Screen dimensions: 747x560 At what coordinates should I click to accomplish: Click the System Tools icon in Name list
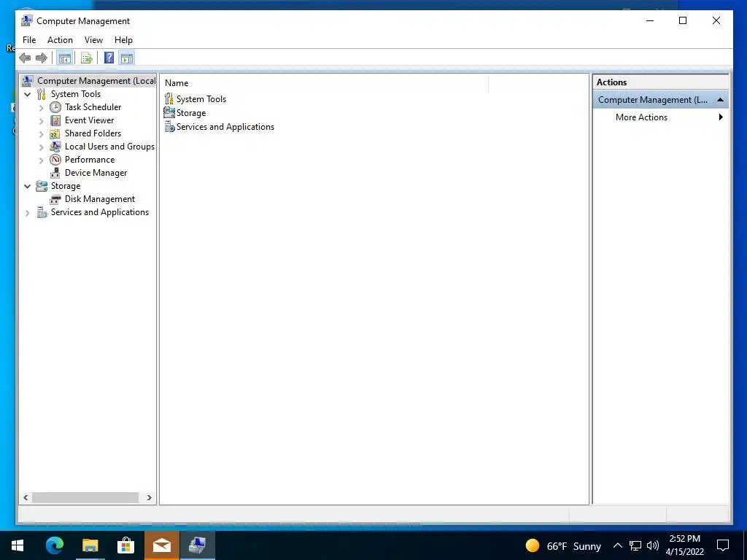point(169,98)
